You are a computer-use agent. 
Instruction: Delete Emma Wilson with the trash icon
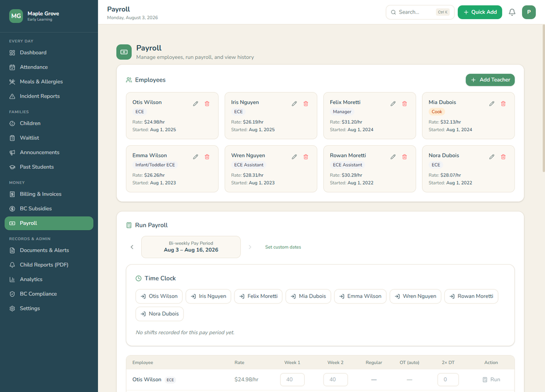207,157
